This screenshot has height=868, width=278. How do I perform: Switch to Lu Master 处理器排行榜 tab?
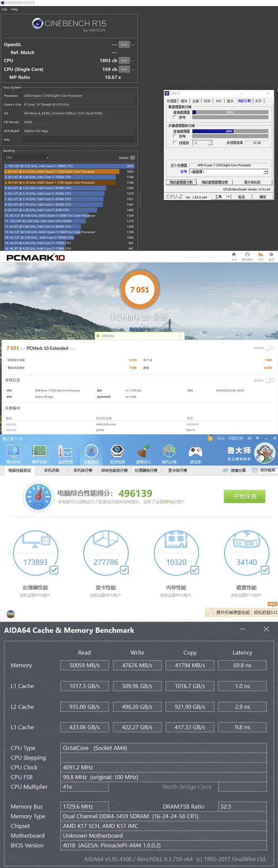146,470
